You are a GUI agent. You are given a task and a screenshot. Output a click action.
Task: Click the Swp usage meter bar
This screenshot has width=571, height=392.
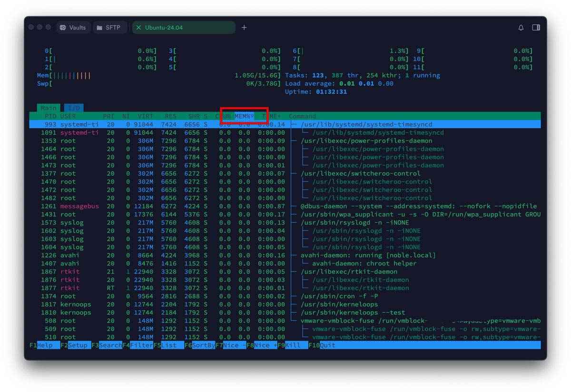pyautogui.click(x=159, y=84)
